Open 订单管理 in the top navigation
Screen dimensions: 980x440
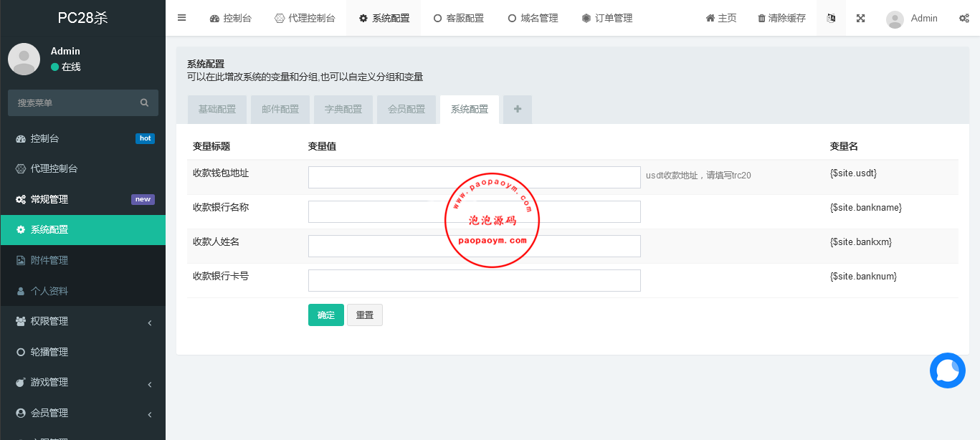[606, 18]
